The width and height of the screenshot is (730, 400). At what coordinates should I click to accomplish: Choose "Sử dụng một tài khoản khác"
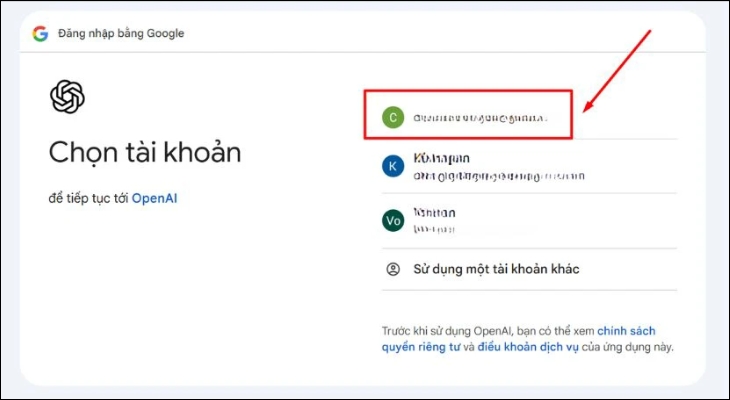click(496, 269)
